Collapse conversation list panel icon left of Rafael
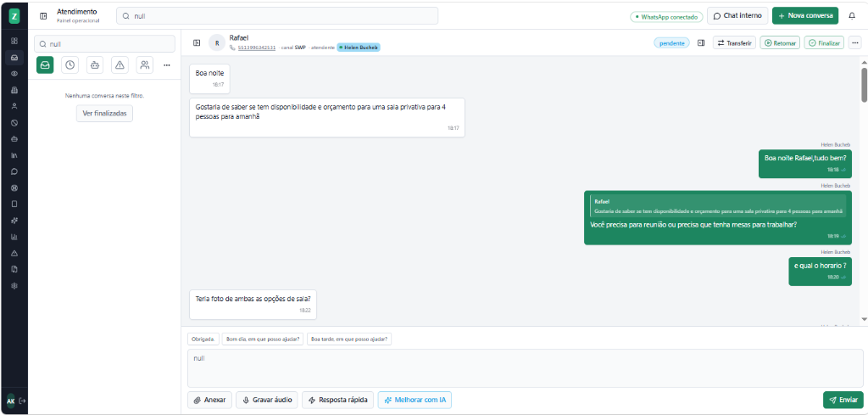The image size is (868, 415). click(197, 42)
